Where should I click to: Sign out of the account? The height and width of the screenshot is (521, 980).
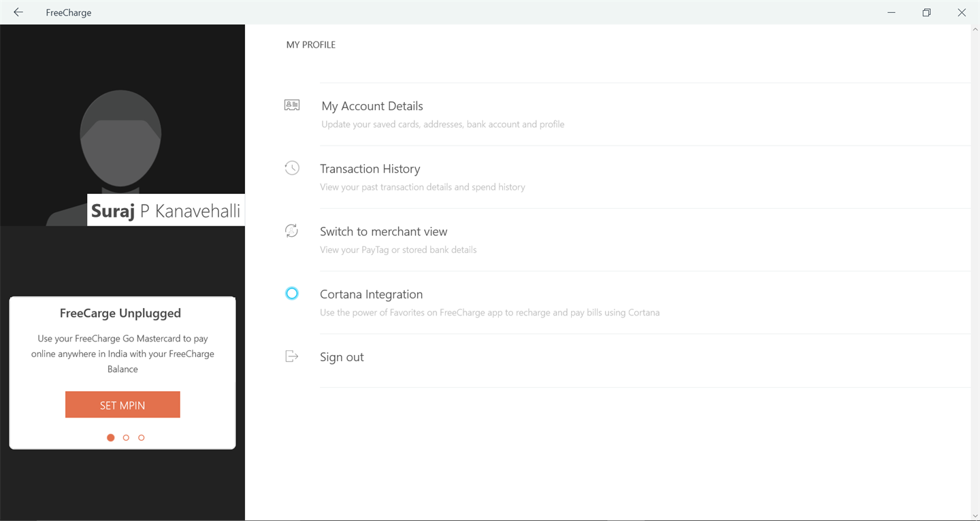pyautogui.click(x=342, y=357)
